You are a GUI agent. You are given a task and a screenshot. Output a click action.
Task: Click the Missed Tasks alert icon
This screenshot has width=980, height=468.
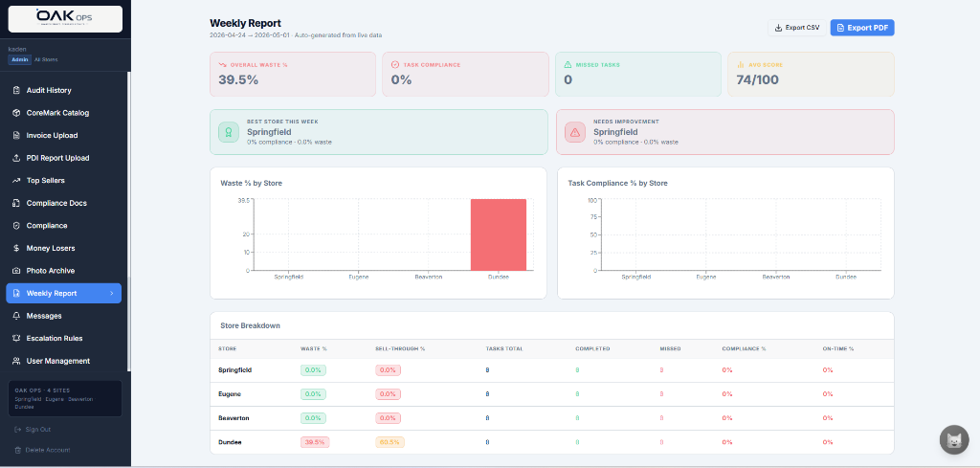point(568,64)
